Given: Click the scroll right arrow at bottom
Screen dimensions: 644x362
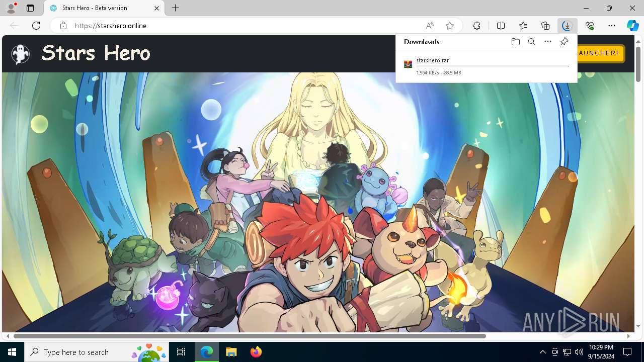Looking at the screenshot, I should click(628, 336).
